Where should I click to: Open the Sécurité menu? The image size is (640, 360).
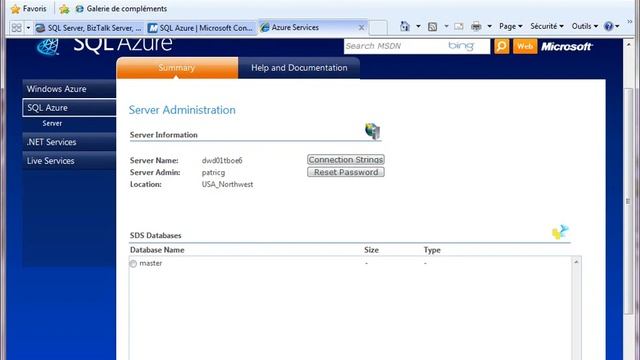547,26
